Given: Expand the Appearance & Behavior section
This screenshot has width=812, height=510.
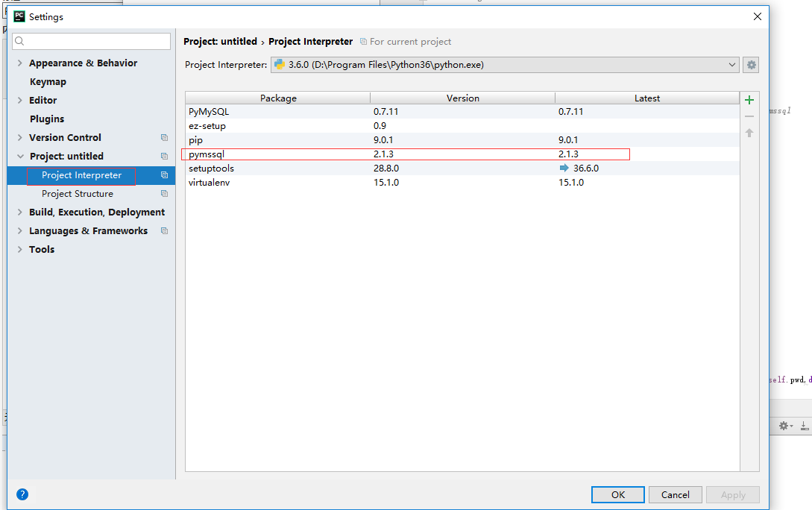Looking at the screenshot, I should (19, 63).
